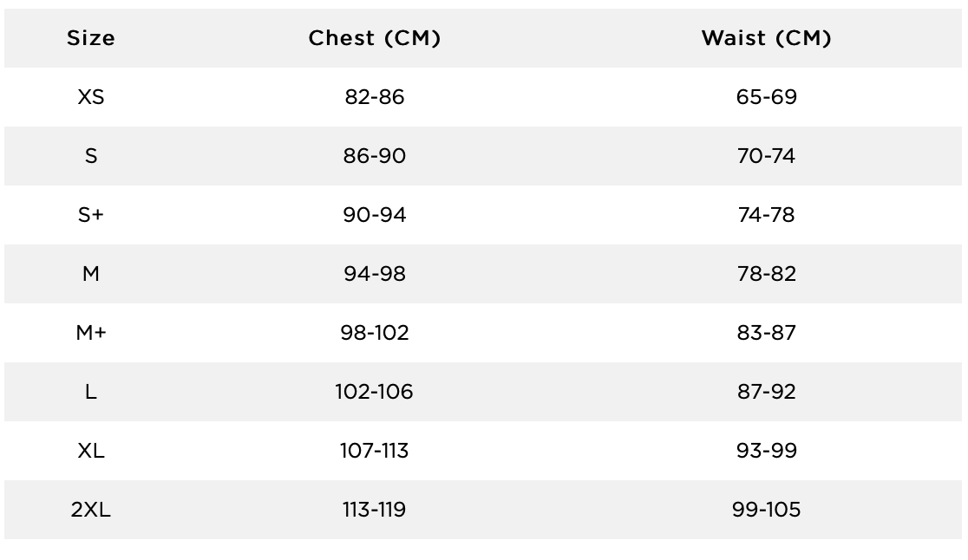This screenshot has height=560, width=968.
Task: Select the S+ size cell
Action: (91, 215)
